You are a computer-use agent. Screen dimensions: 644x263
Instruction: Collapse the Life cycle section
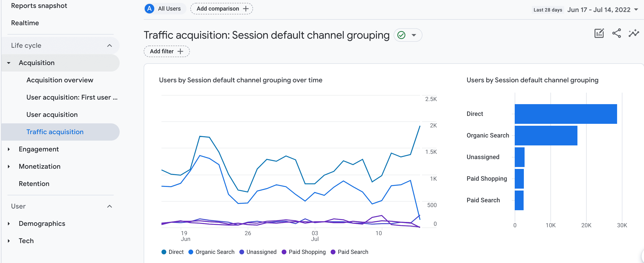[x=110, y=45]
